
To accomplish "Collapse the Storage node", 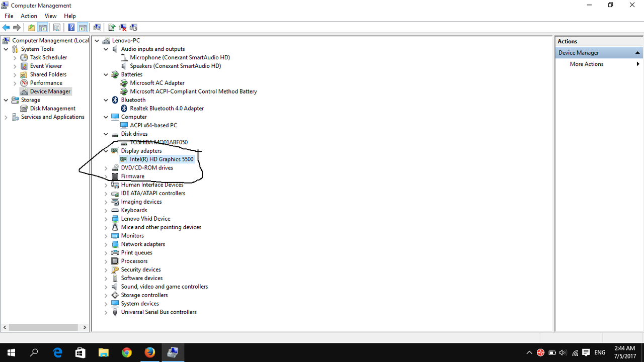I will [x=6, y=100].
